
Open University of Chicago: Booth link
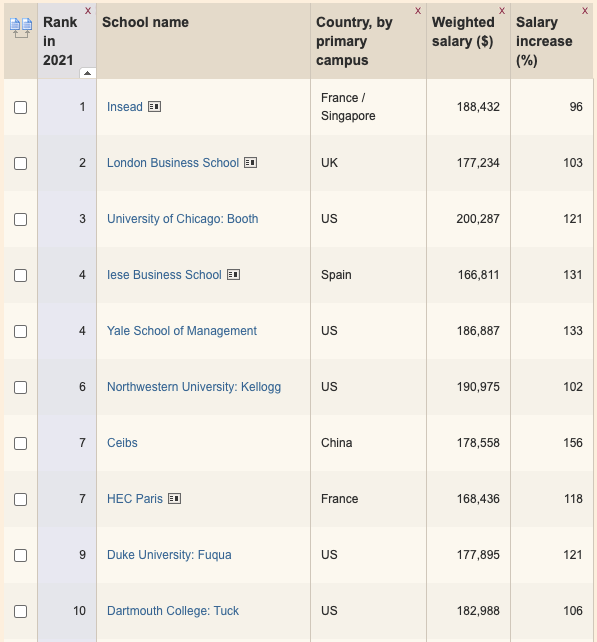point(183,219)
